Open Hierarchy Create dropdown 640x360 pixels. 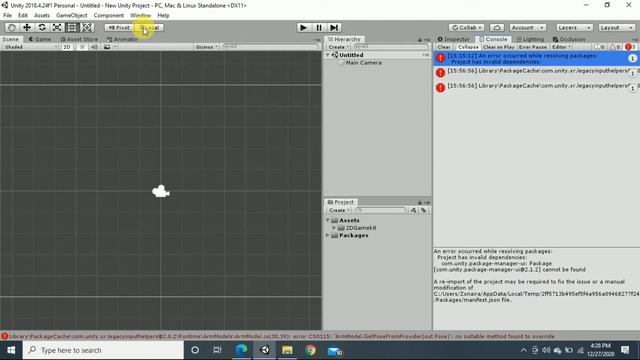click(338, 47)
